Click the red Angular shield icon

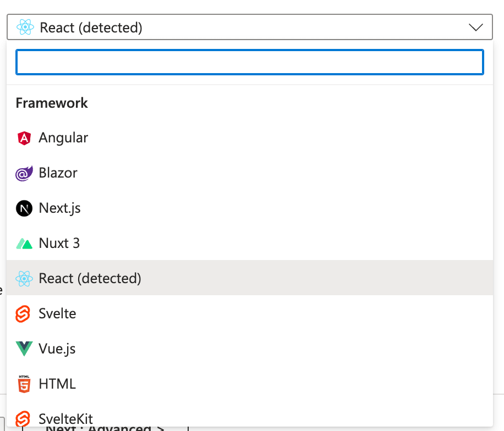[24, 138]
